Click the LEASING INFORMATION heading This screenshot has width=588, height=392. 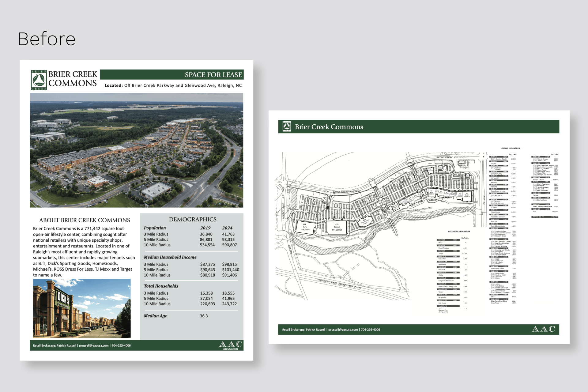tap(510, 148)
